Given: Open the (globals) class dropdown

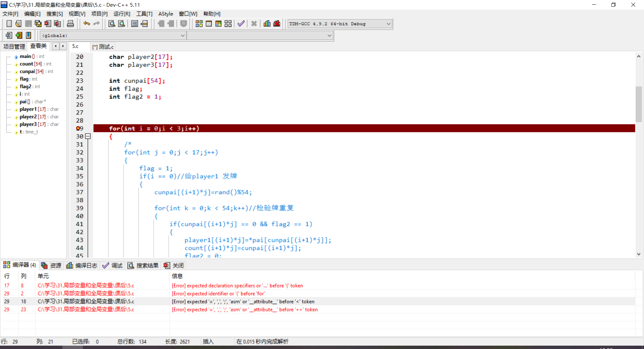Looking at the screenshot, I should [113, 36].
